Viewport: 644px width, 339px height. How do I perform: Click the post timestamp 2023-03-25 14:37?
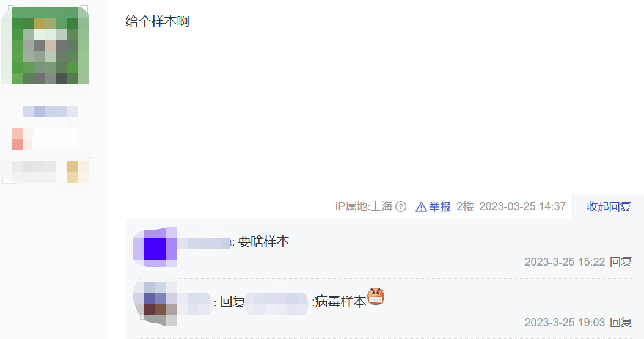522,206
